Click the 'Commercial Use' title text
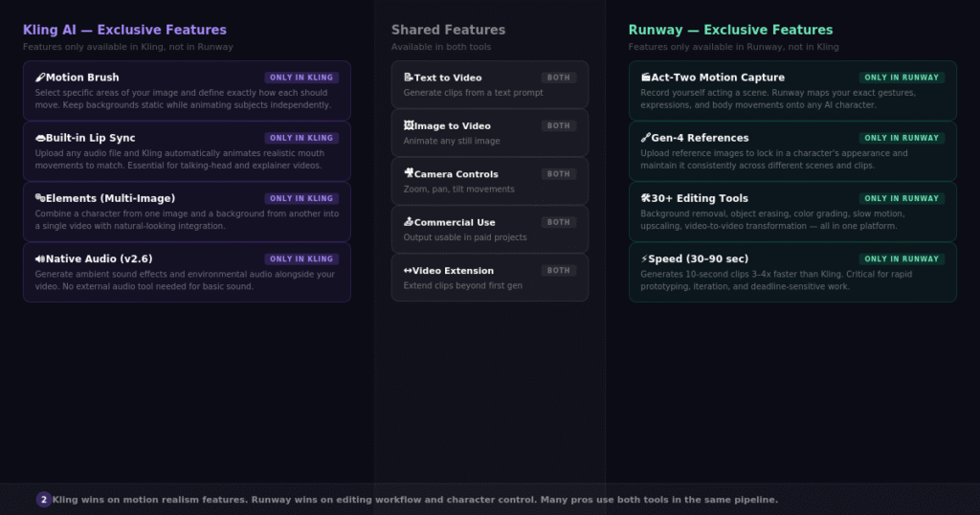980x515 pixels. coord(455,222)
